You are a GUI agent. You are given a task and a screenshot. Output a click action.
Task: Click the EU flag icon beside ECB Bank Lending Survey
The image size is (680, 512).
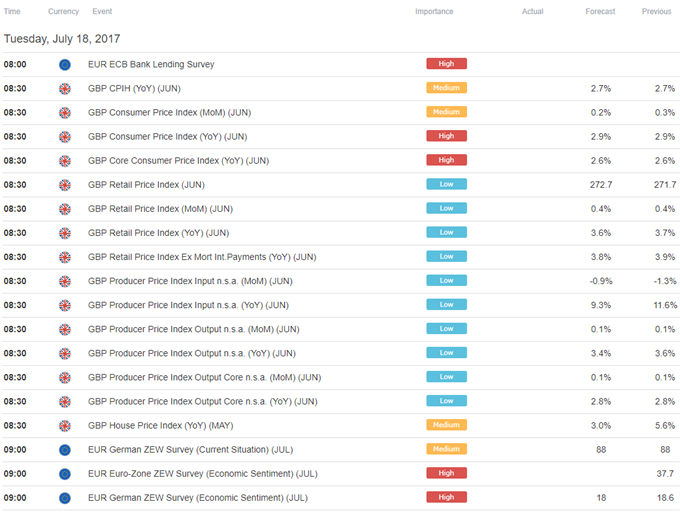pos(65,65)
